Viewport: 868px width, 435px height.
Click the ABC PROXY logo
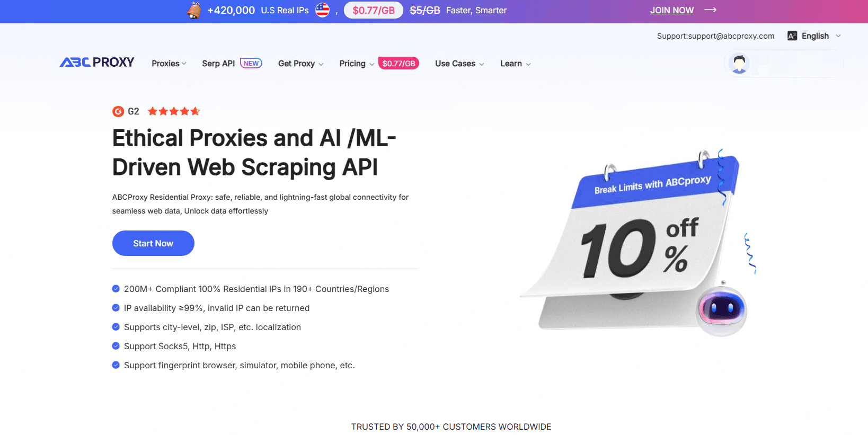coord(97,63)
